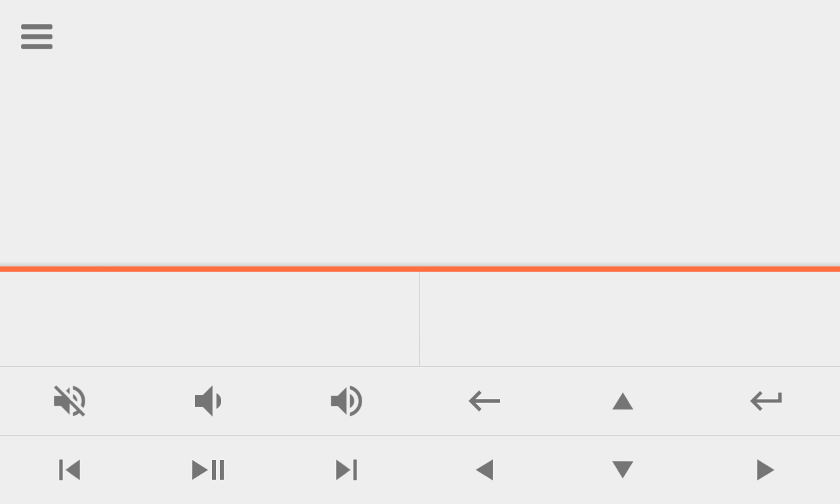Lower the volume with the small speaker icon
Viewport: 840px width, 504px height.
(x=208, y=401)
